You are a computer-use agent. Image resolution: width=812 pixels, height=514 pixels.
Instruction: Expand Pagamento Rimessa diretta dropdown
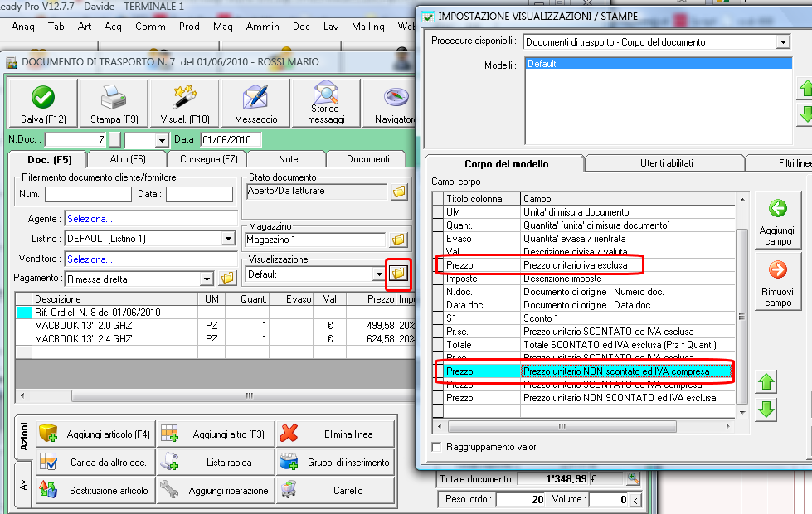point(207,279)
